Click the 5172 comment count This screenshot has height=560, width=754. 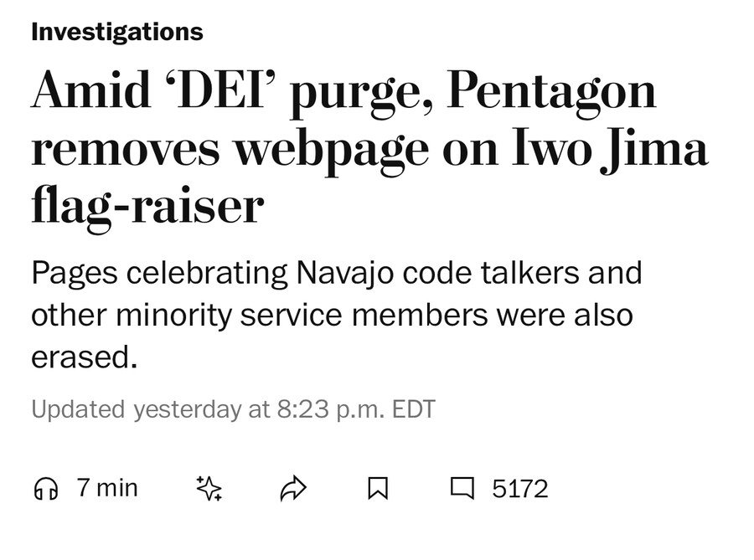pyautogui.click(x=519, y=489)
